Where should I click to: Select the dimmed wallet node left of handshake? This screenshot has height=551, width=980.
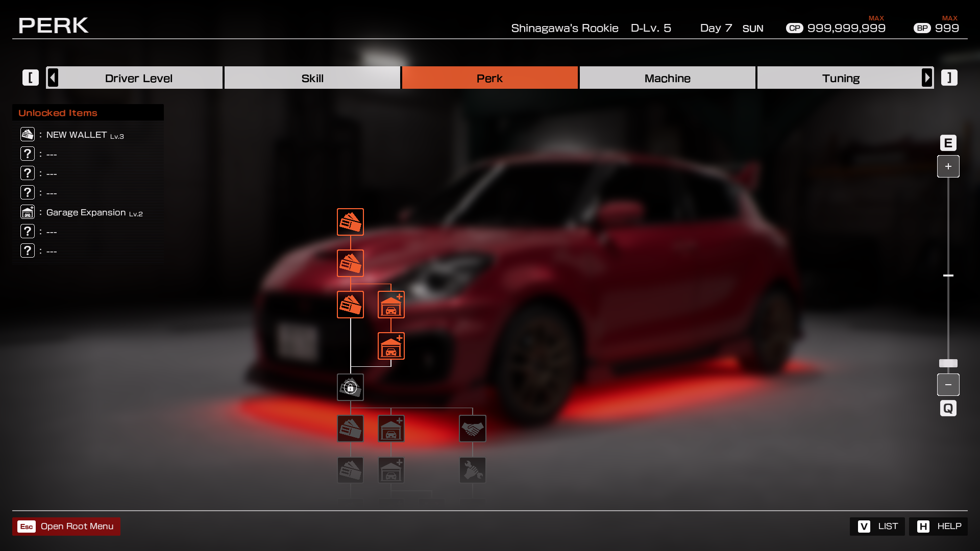[350, 429]
